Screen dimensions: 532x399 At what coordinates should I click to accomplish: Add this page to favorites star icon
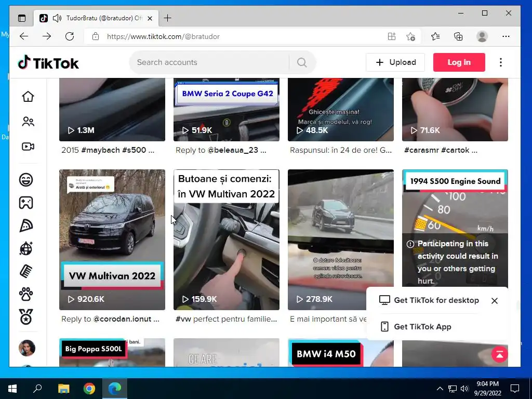410,36
